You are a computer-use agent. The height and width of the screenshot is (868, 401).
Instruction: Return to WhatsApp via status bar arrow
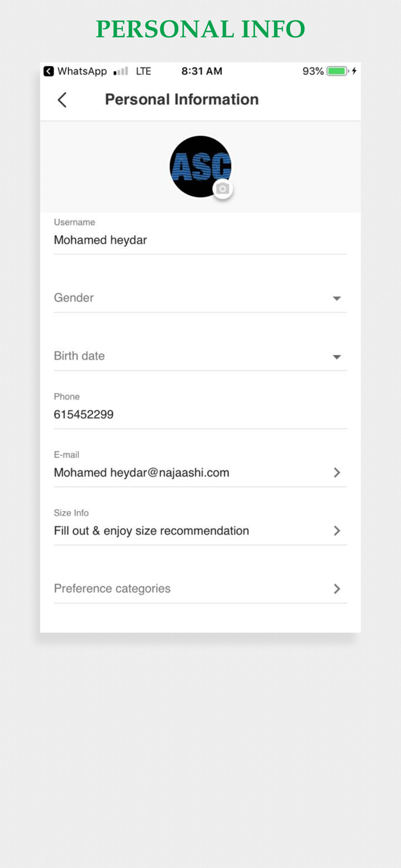(49, 71)
